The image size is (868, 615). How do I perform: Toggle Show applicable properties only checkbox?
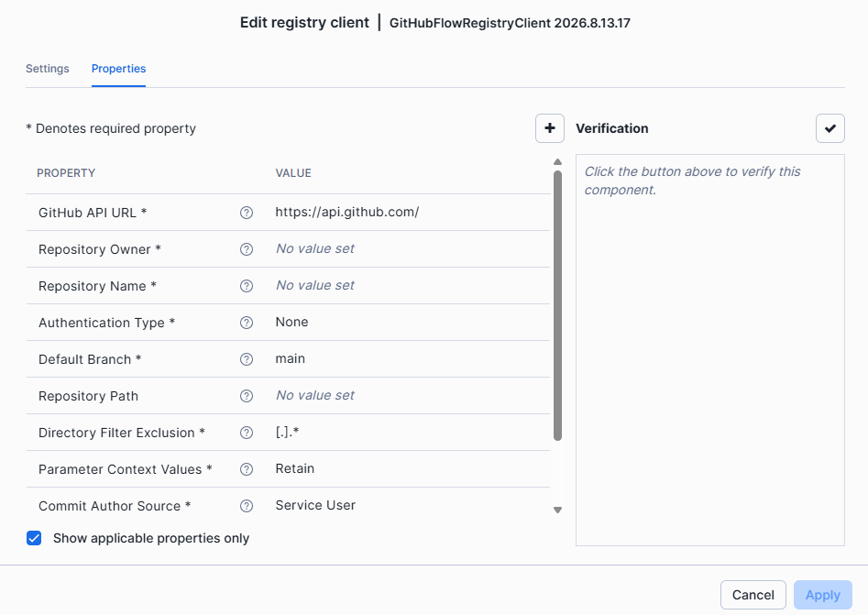(34, 538)
